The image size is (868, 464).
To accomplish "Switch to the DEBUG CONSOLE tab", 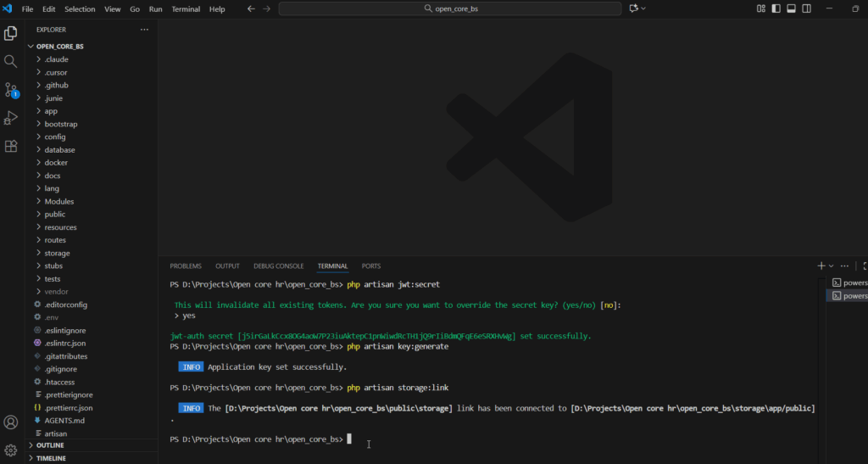I will point(278,266).
